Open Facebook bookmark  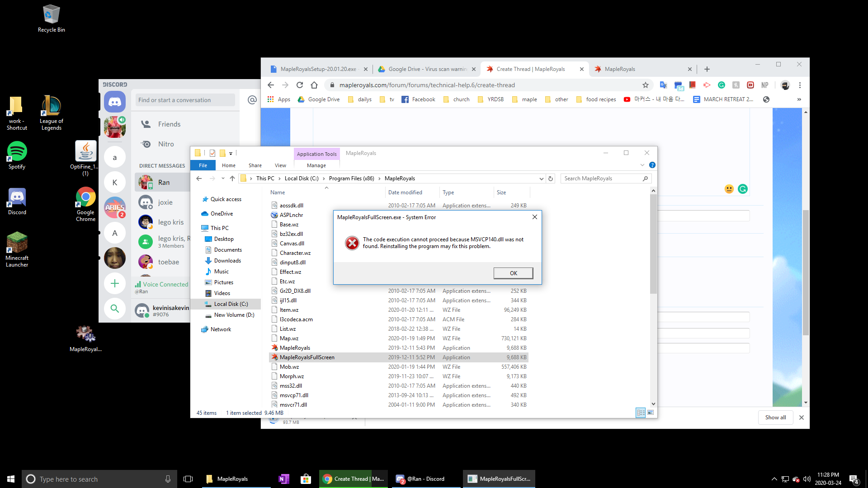click(418, 99)
